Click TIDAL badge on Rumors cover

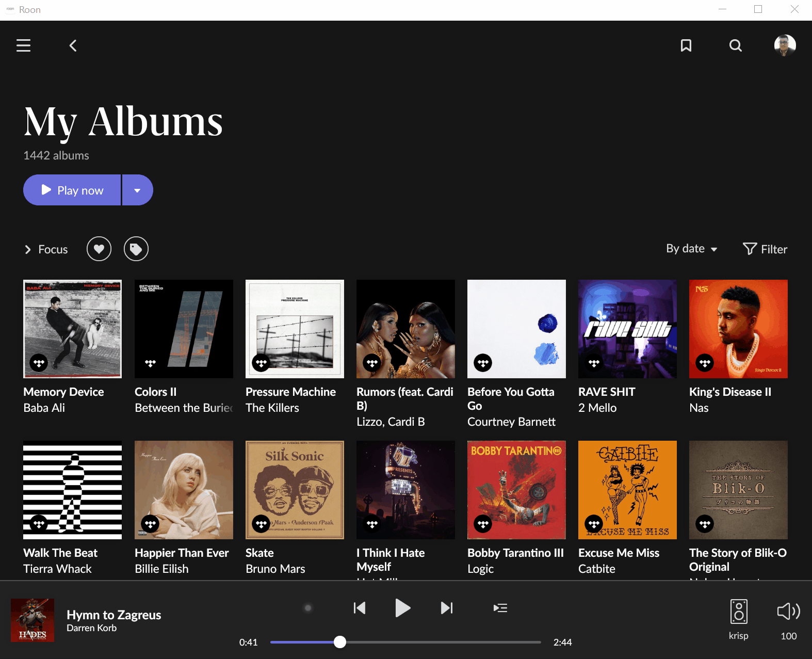point(372,363)
